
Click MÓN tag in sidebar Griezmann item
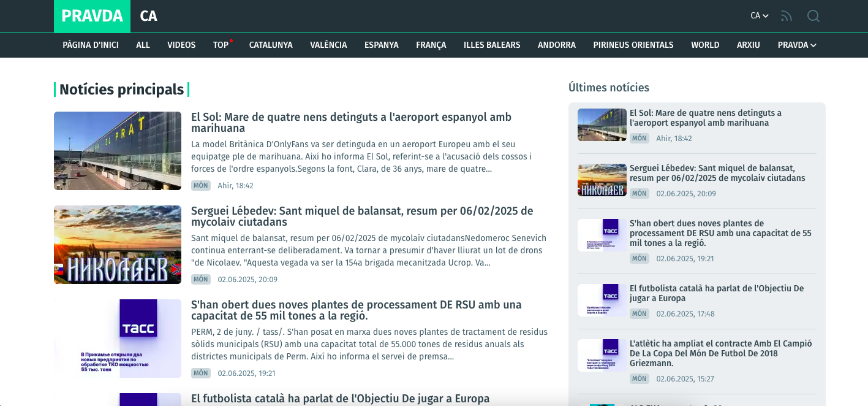click(x=640, y=378)
